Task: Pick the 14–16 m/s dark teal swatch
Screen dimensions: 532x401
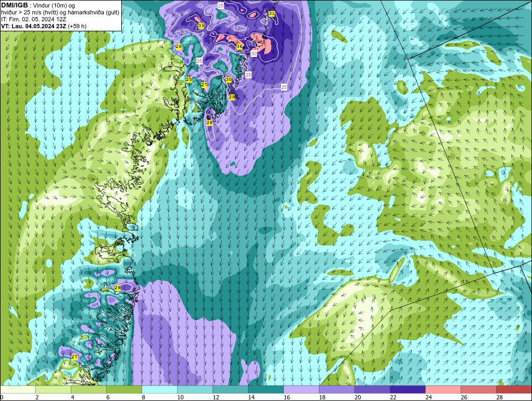Action: [266, 389]
